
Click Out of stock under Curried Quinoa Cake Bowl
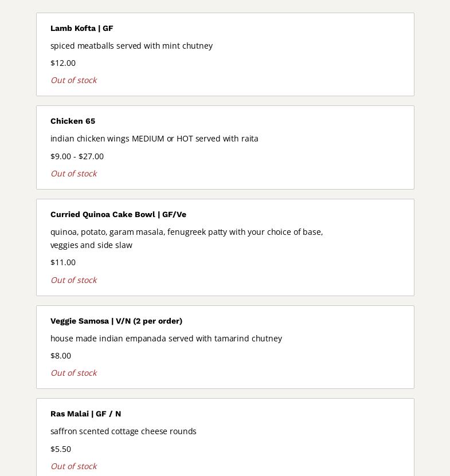(x=73, y=280)
